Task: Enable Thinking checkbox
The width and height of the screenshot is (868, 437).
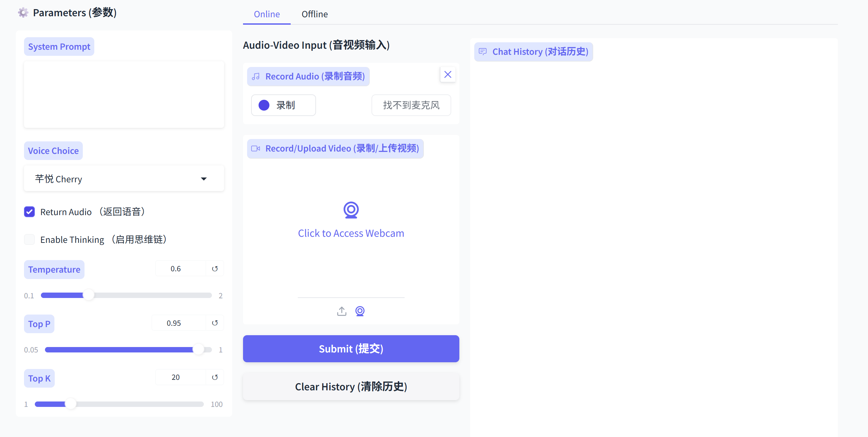Action: click(x=29, y=239)
